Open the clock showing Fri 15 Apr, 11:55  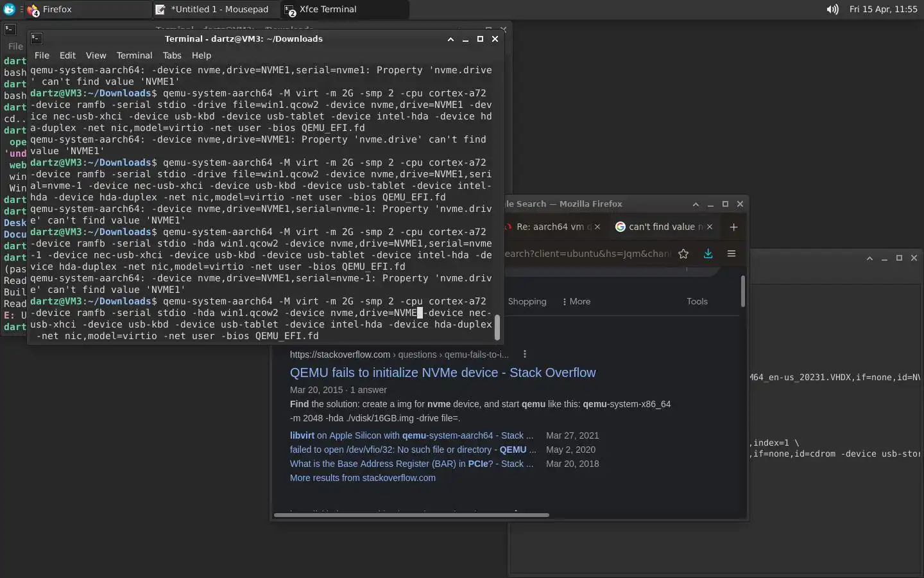[x=883, y=9]
